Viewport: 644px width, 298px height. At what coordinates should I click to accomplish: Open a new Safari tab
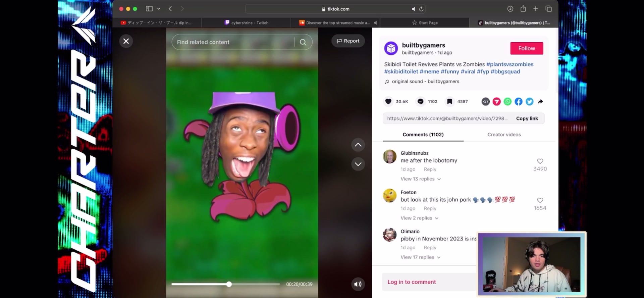click(536, 9)
